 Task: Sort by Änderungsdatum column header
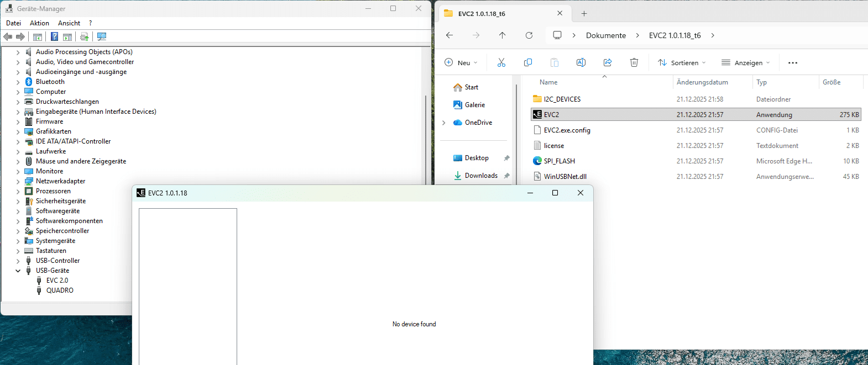pos(702,82)
